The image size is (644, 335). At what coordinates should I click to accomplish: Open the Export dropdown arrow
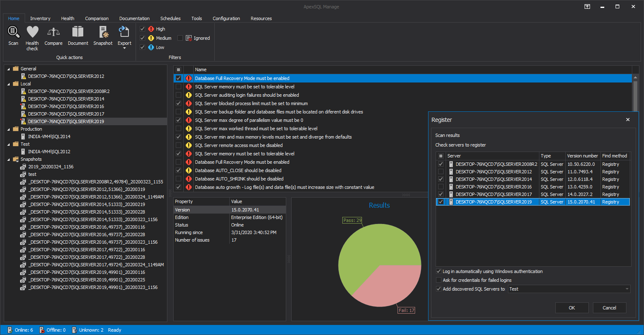tap(124, 48)
